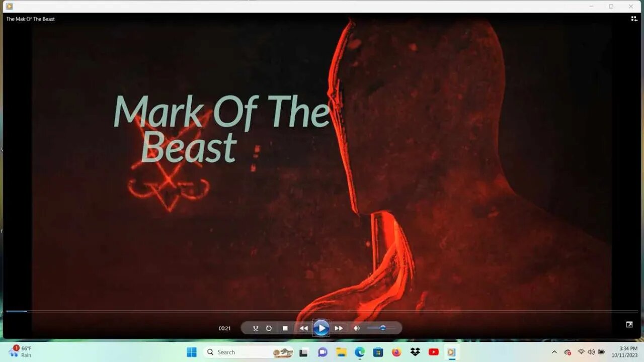The height and width of the screenshot is (362, 644).
Task: Show hidden system tray icons
Action: pos(554,352)
